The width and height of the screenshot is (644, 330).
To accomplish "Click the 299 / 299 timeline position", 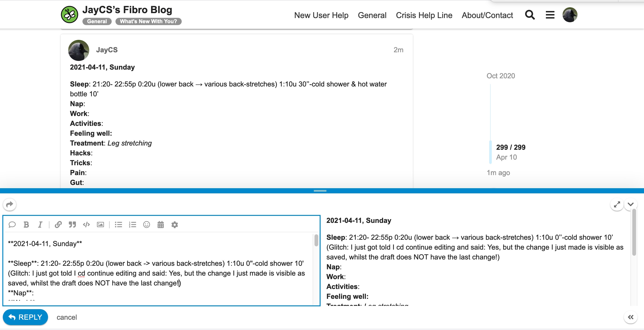I will 511,147.
